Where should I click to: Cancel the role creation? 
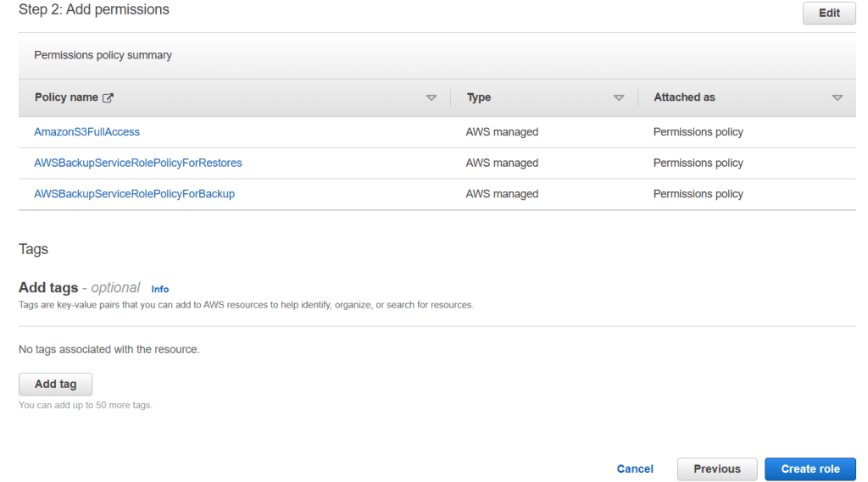635,469
